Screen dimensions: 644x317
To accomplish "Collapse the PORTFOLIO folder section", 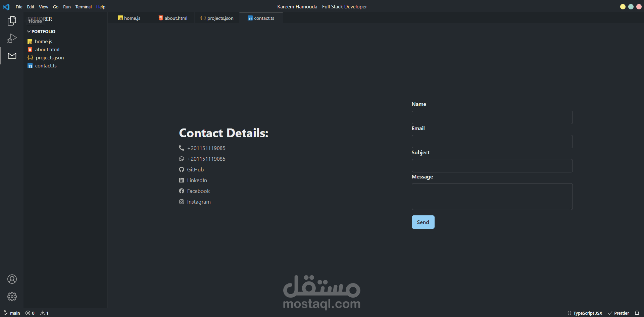I will tap(41, 32).
